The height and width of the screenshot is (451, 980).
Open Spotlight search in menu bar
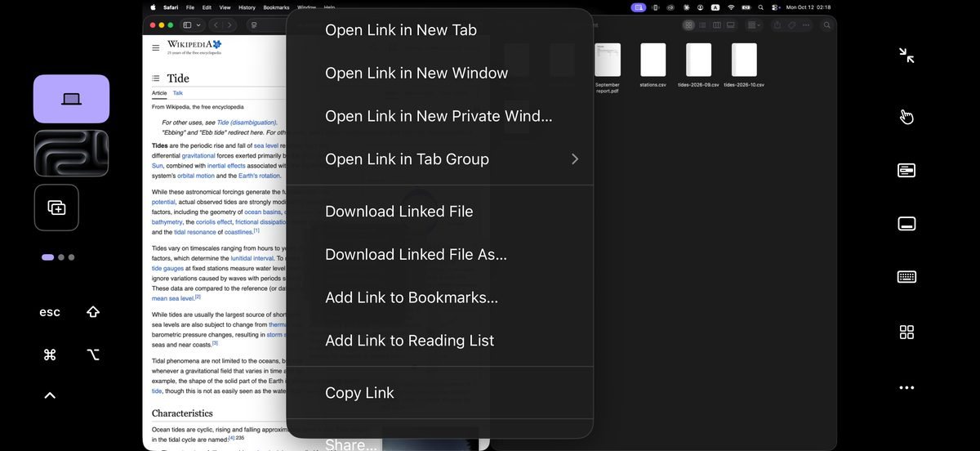point(761,7)
